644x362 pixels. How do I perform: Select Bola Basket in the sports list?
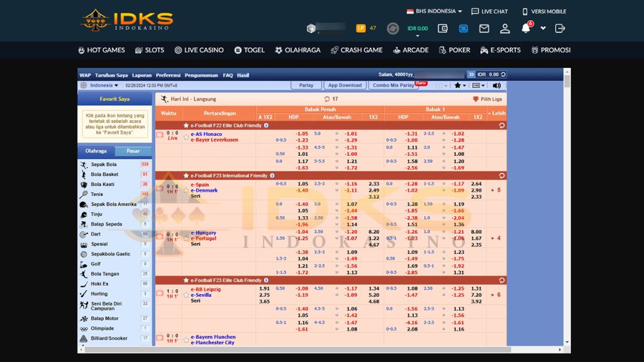[x=114, y=175]
